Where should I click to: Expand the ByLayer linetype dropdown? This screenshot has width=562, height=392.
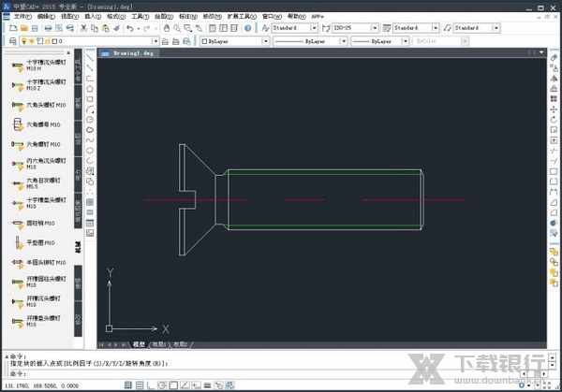[x=344, y=41]
